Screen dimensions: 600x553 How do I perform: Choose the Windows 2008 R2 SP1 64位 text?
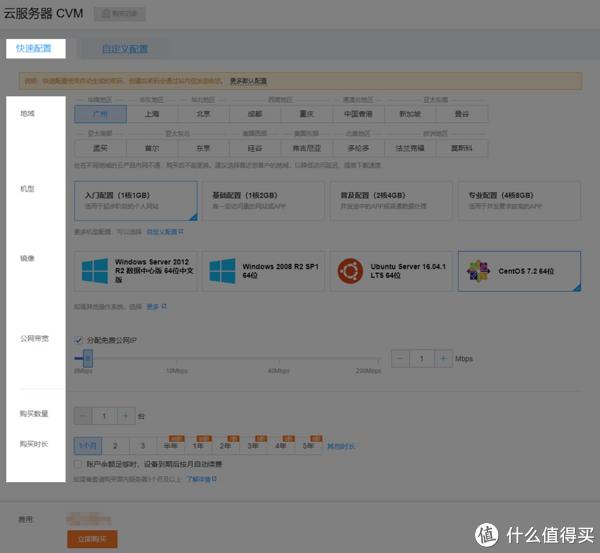click(280, 271)
